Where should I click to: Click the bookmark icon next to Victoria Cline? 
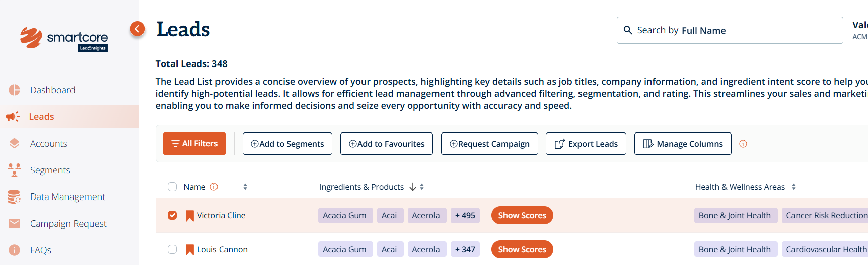(190, 216)
